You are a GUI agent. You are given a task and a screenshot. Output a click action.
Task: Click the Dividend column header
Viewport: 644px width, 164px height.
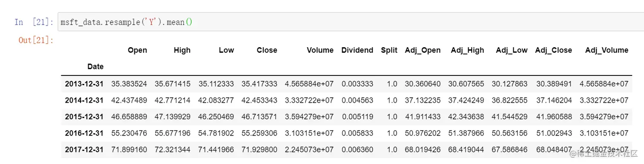[x=357, y=50]
